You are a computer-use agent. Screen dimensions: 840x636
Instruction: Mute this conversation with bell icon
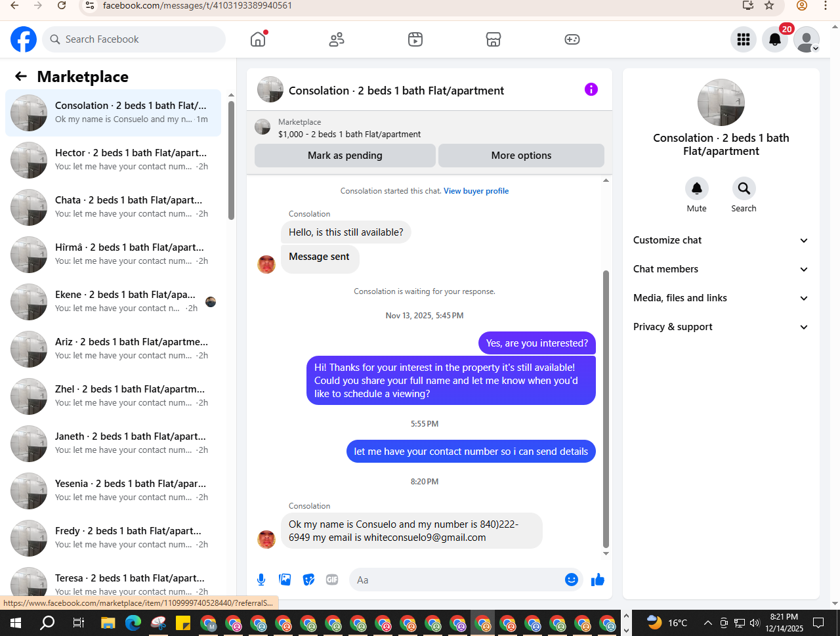click(x=697, y=188)
